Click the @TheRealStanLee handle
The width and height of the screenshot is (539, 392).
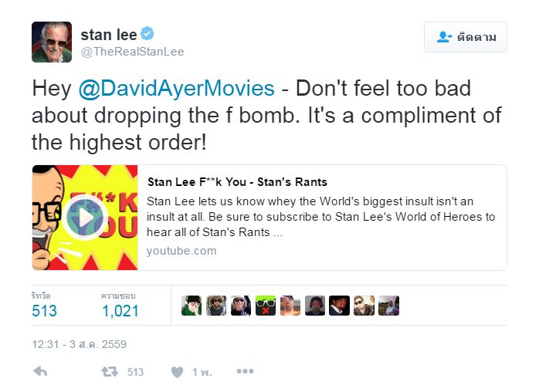point(132,52)
